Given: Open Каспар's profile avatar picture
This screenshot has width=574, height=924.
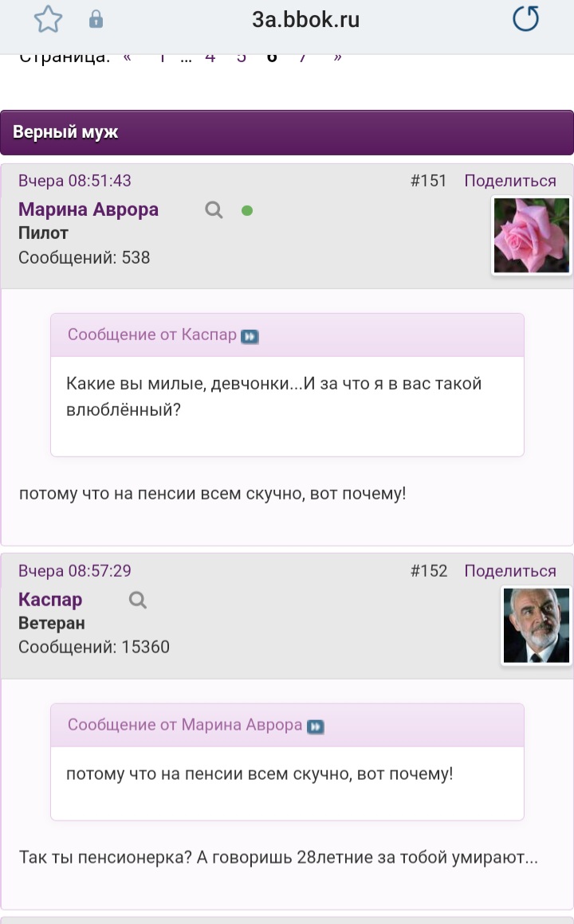Looking at the screenshot, I should (537, 625).
